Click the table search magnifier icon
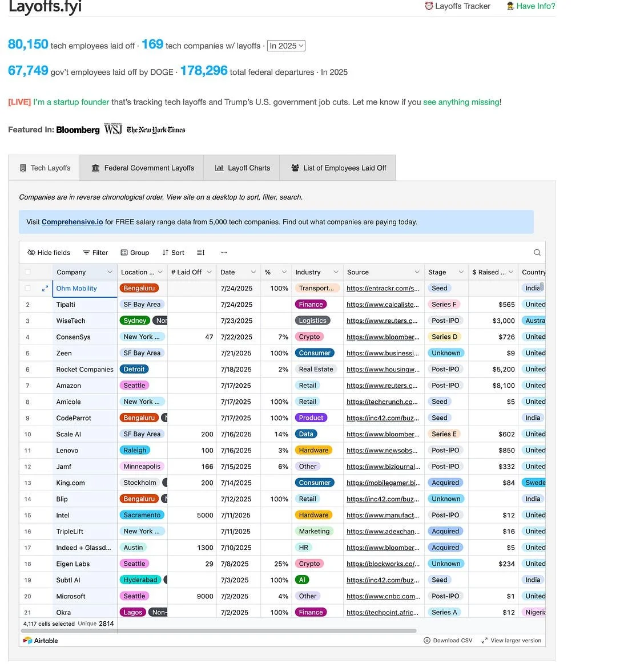The image size is (628, 672). (x=537, y=253)
